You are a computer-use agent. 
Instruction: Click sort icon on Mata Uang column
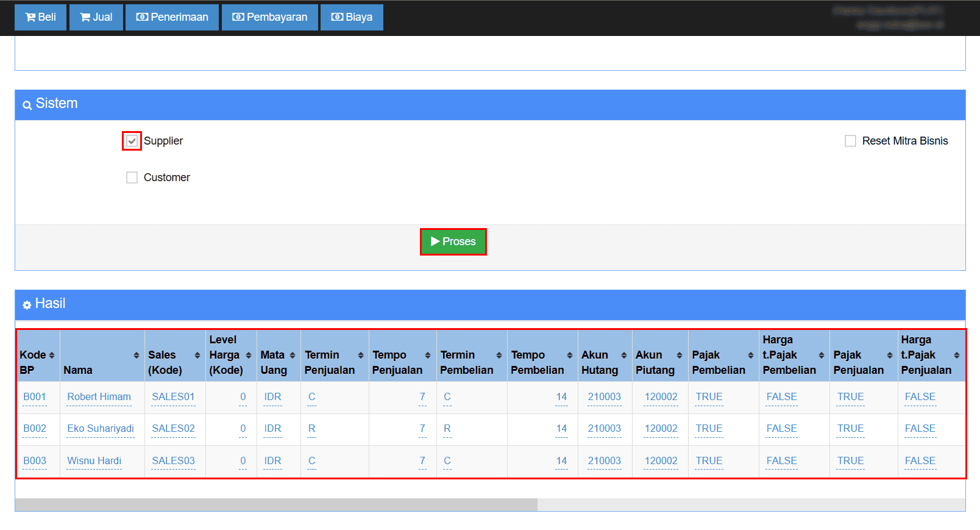293,355
